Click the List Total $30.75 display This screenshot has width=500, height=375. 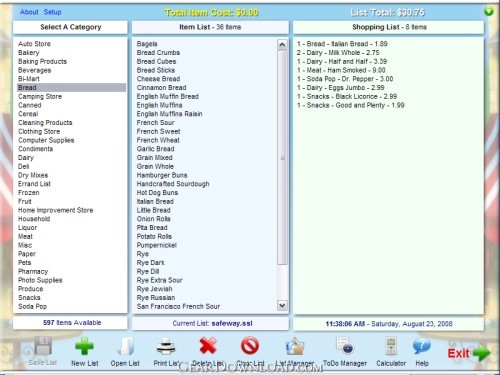point(387,13)
